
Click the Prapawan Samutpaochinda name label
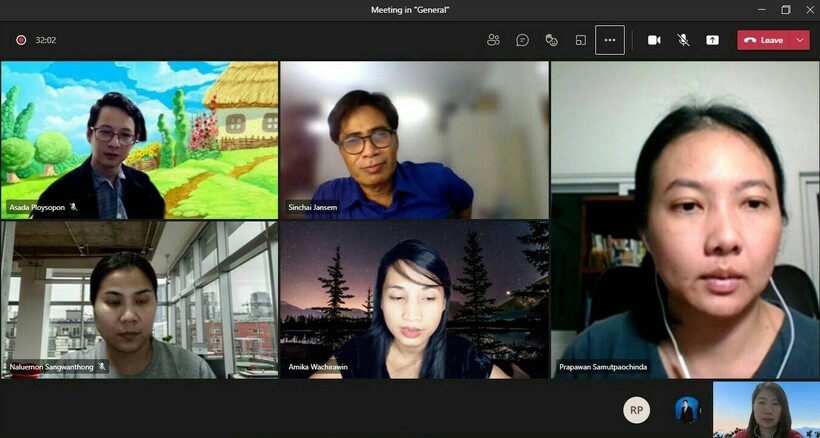(603, 367)
